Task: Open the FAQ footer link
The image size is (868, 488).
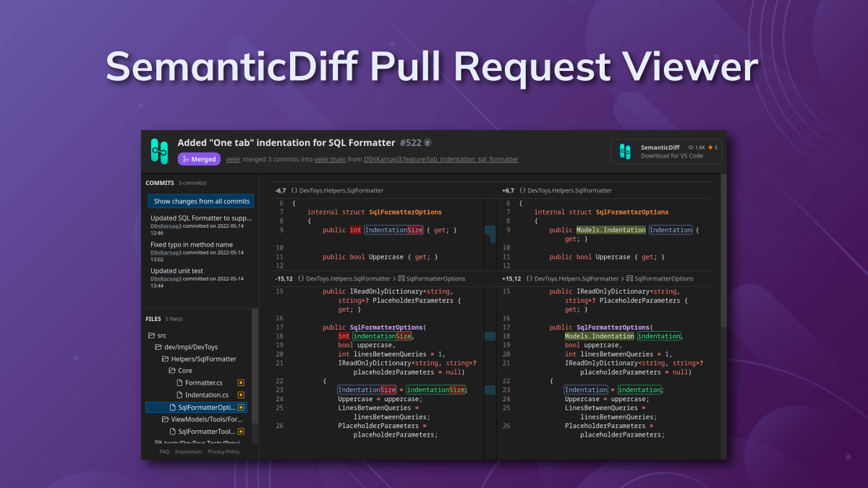Action: pos(164,452)
